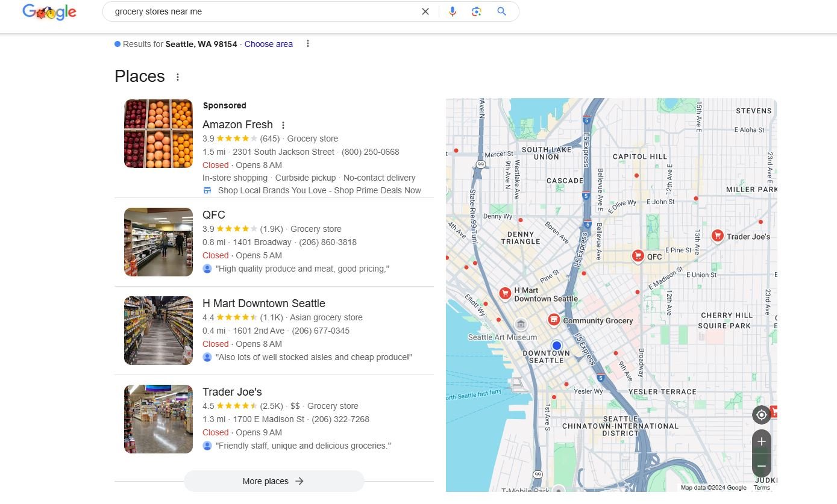Open the Amazon Fresh listing title
Viewport: 837px width, 504px height.
[237, 125]
